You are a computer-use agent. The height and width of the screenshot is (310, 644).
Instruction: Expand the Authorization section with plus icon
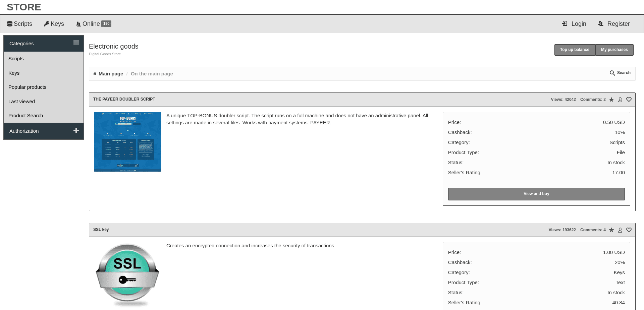76,131
